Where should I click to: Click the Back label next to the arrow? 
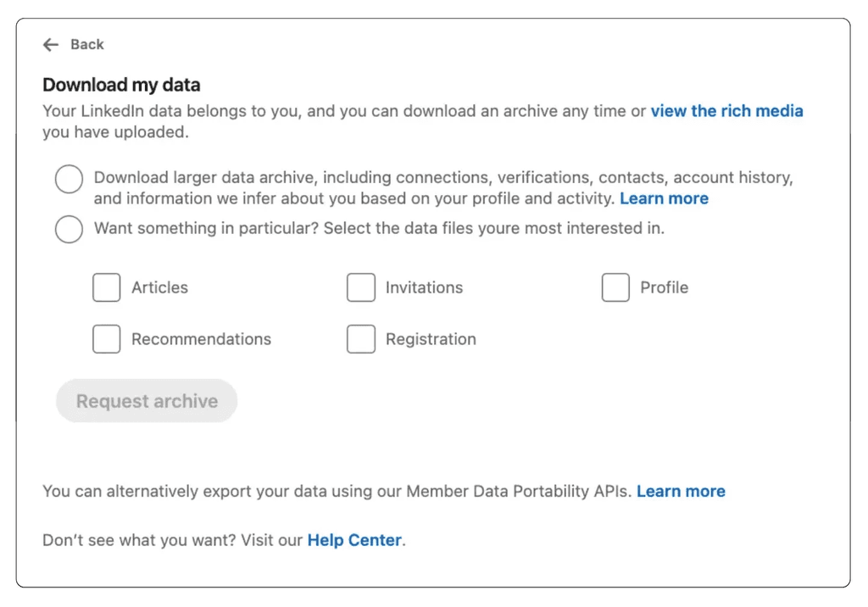[x=89, y=44]
